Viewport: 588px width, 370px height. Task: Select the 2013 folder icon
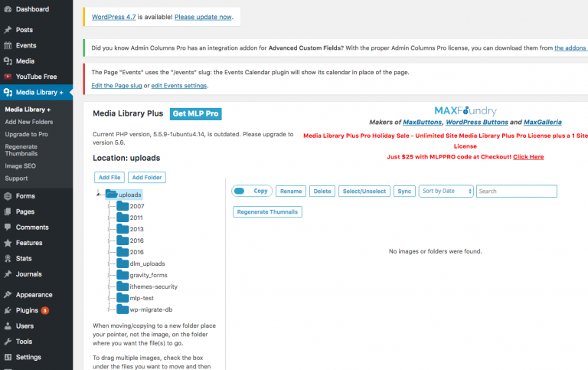(122, 229)
